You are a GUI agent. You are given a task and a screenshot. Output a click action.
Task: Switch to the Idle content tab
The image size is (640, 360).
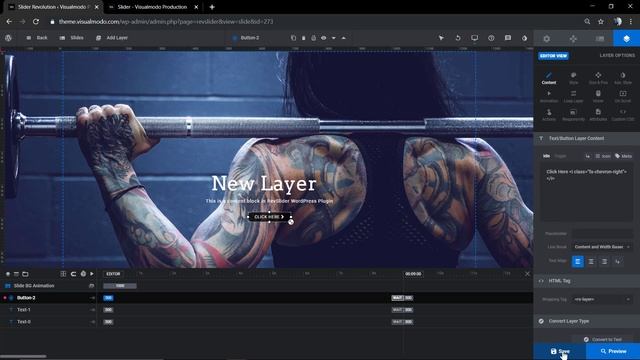tap(546, 156)
